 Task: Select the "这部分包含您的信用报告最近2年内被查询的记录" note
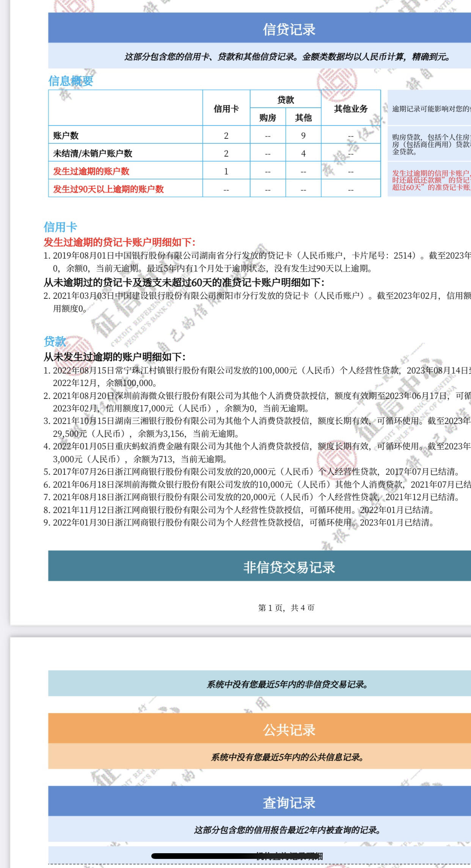[x=287, y=830]
